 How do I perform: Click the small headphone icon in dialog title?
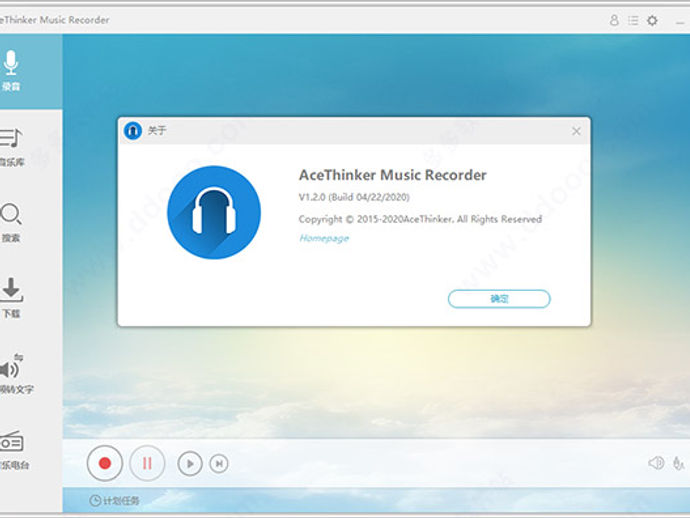pyautogui.click(x=132, y=131)
